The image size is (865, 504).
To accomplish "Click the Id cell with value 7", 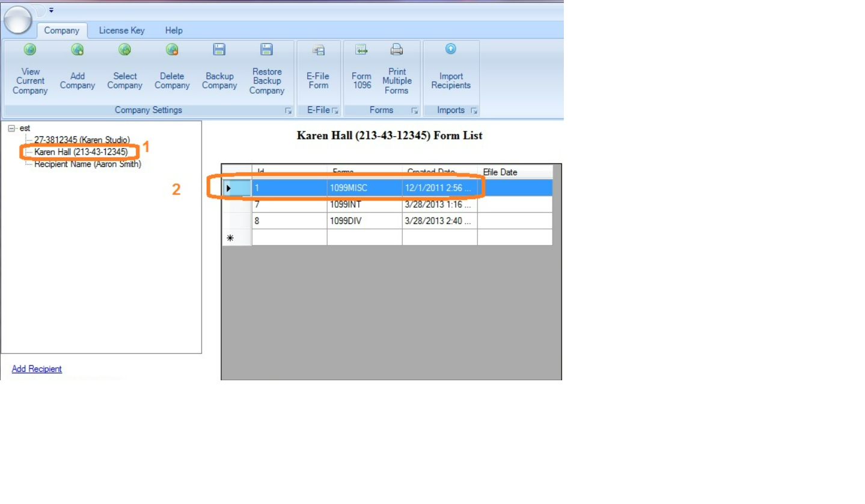I will click(x=289, y=204).
